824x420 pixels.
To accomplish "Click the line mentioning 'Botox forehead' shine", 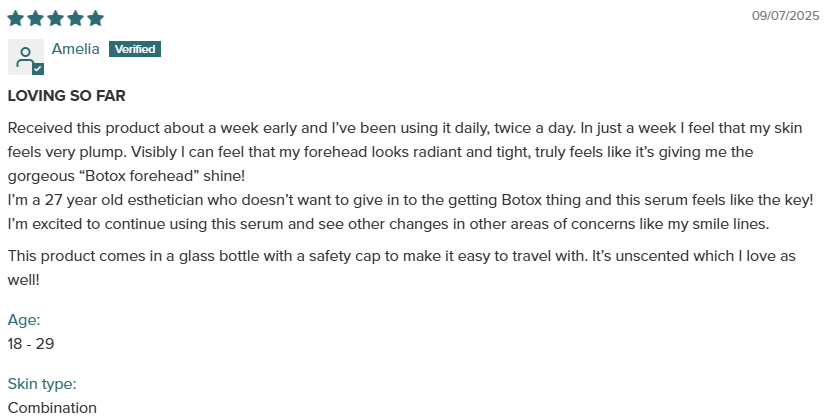I will 126,176.
